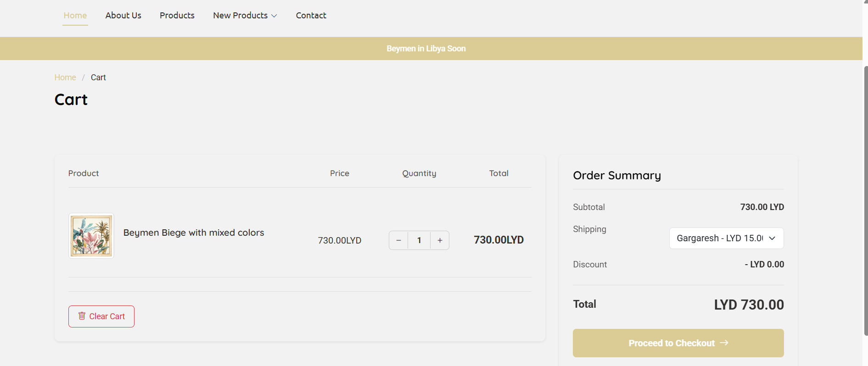Click the Cart breadcrumb item

coord(98,78)
